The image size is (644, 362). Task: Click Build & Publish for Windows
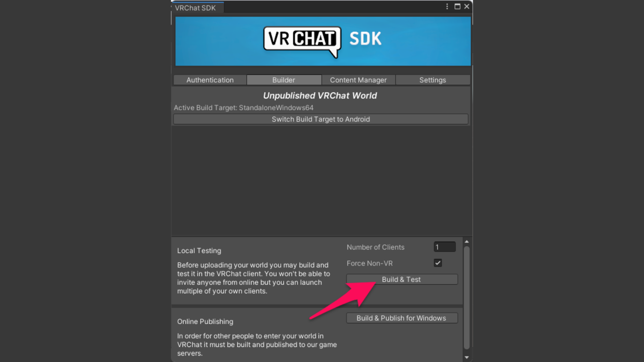click(401, 318)
